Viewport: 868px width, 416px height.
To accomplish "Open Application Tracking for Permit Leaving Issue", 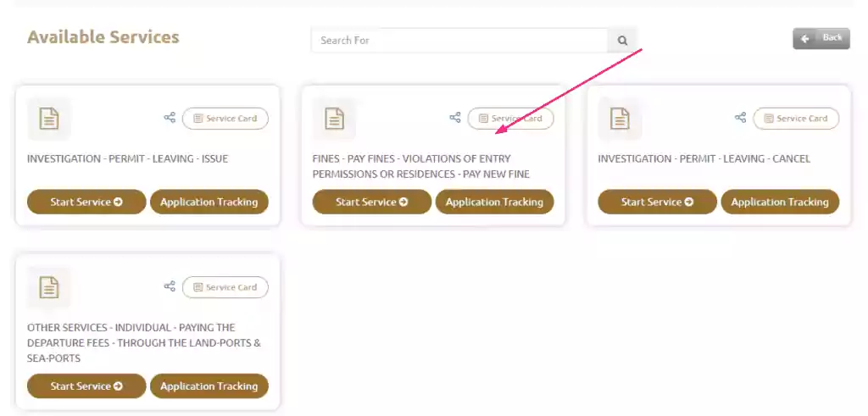I will [x=209, y=202].
